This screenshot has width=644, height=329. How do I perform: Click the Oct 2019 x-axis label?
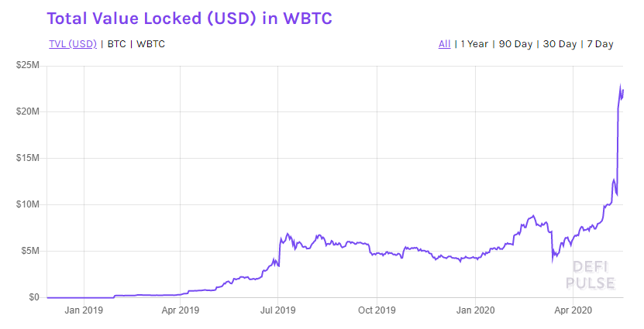point(376,310)
